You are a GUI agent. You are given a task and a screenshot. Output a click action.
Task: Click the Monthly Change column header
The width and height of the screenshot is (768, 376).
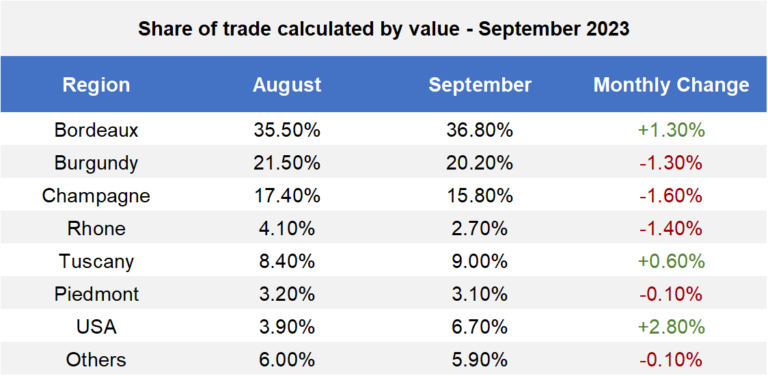pyautogui.click(x=671, y=85)
